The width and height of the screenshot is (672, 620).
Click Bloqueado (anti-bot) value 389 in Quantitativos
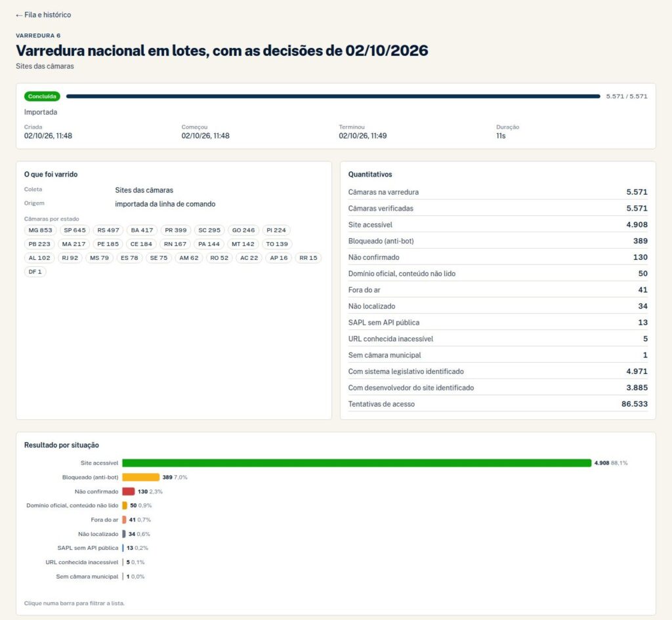click(x=640, y=241)
